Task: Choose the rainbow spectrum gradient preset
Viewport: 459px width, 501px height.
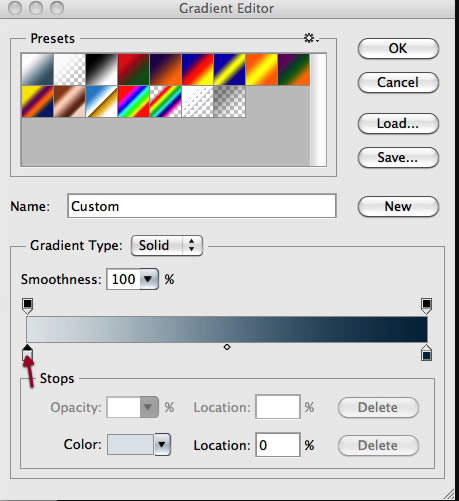Action: coord(133,101)
